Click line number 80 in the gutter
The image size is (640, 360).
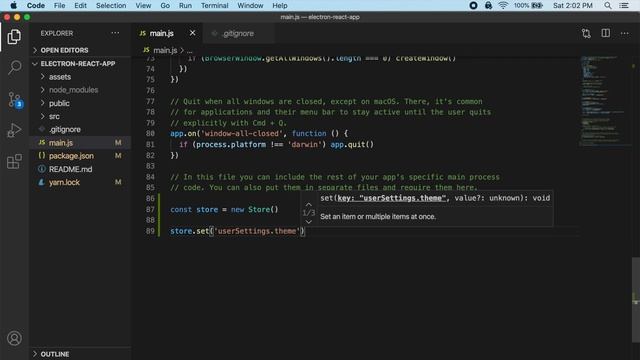pyautogui.click(x=150, y=133)
